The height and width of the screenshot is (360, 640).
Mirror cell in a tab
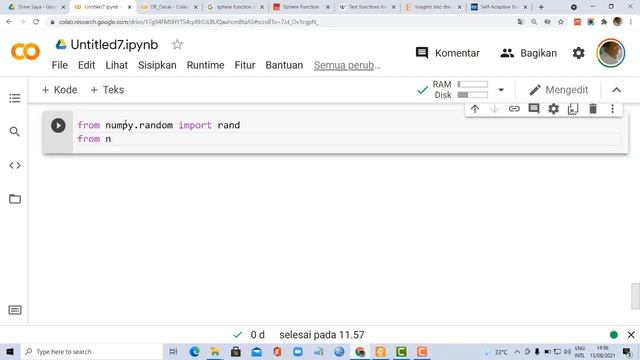coord(573,109)
